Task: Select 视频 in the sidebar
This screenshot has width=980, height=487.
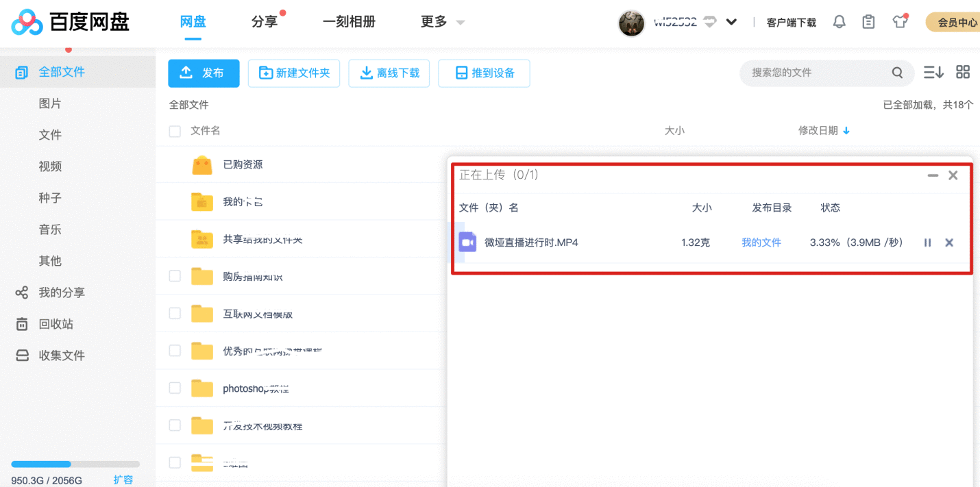Action: tap(50, 166)
